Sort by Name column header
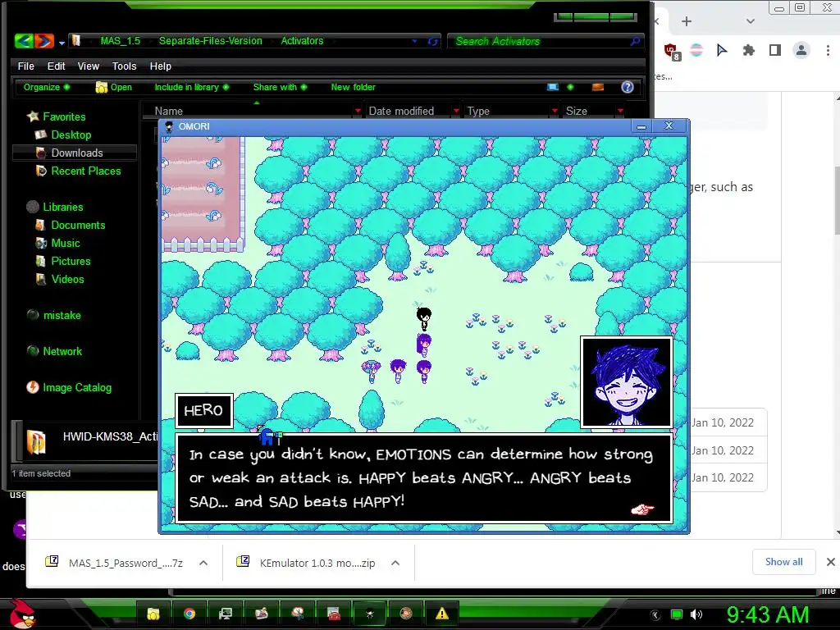The height and width of the screenshot is (630, 840). [x=169, y=111]
